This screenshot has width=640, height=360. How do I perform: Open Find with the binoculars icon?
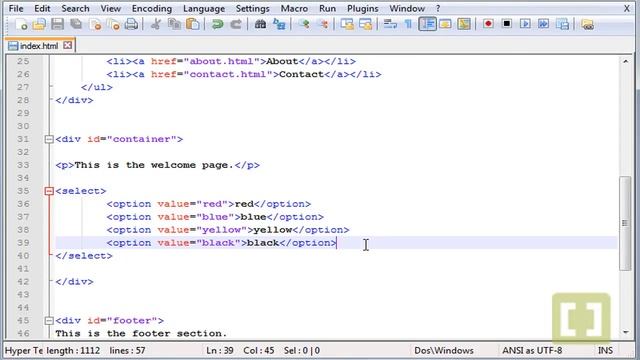point(260,24)
